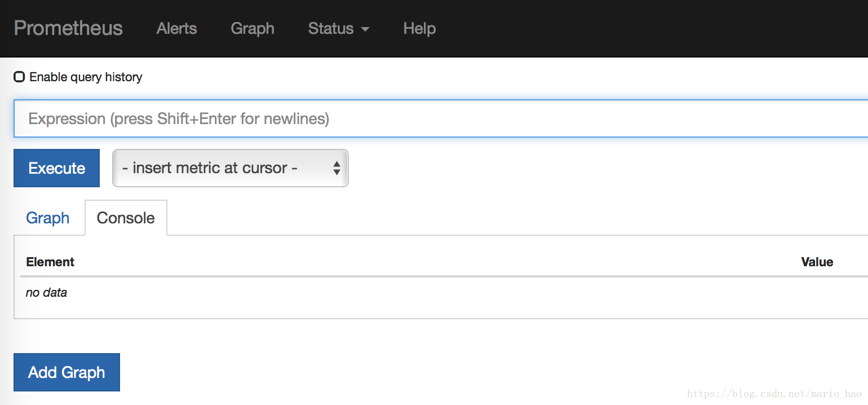Click the Prometheus brand logo link
868x405 pixels.
pyautogui.click(x=68, y=28)
